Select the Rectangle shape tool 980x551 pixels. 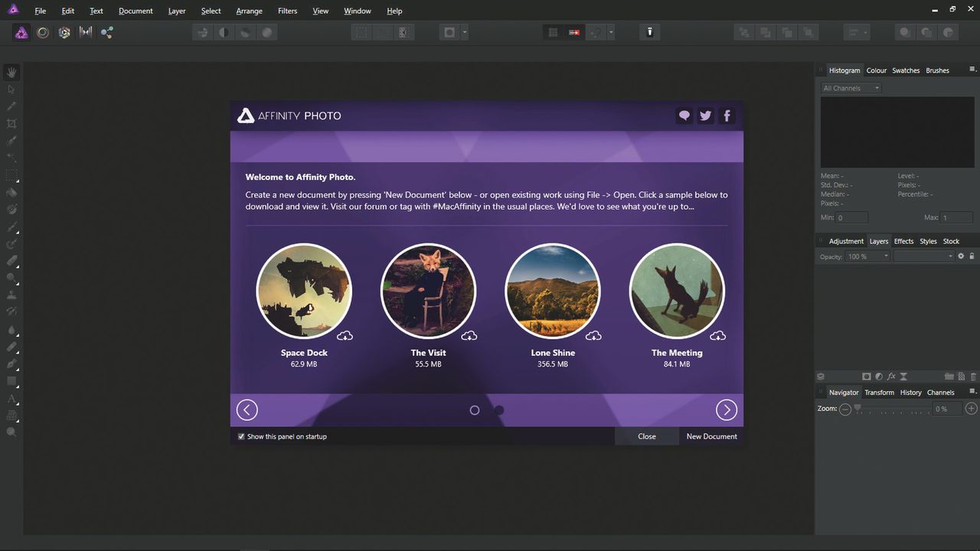[x=11, y=380]
